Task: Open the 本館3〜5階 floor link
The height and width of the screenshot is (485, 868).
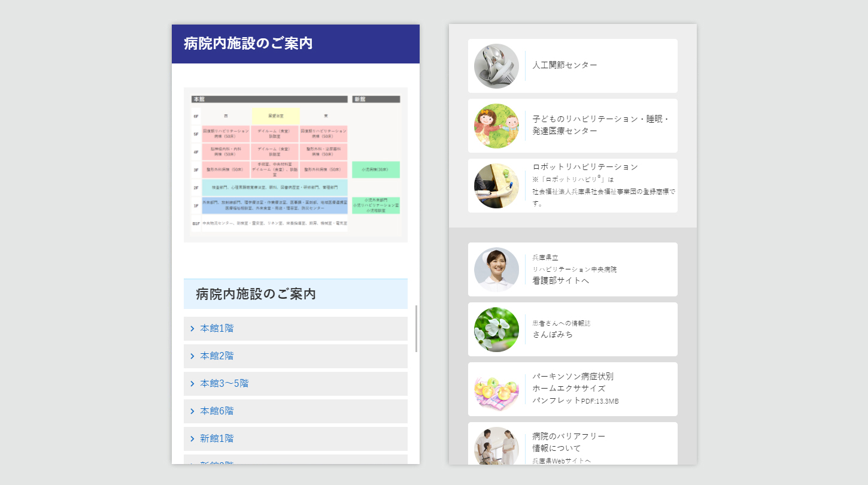Action: pos(296,384)
